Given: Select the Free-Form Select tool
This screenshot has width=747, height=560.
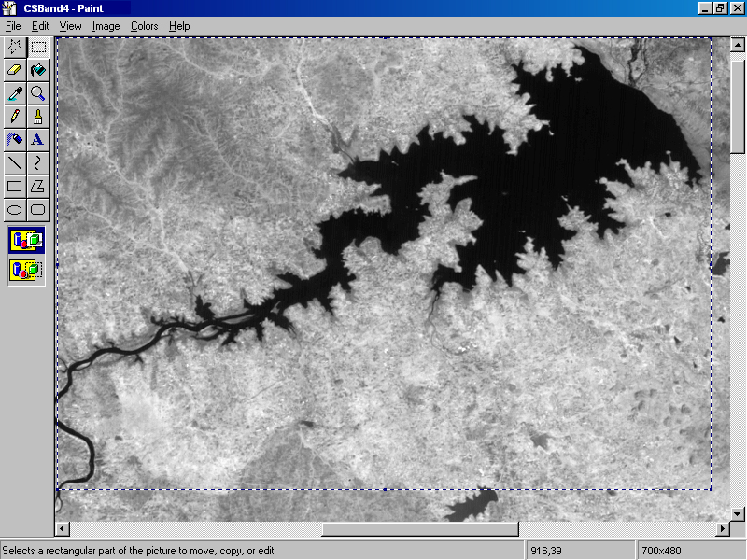Looking at the screenshot, I should coord(15,47).
